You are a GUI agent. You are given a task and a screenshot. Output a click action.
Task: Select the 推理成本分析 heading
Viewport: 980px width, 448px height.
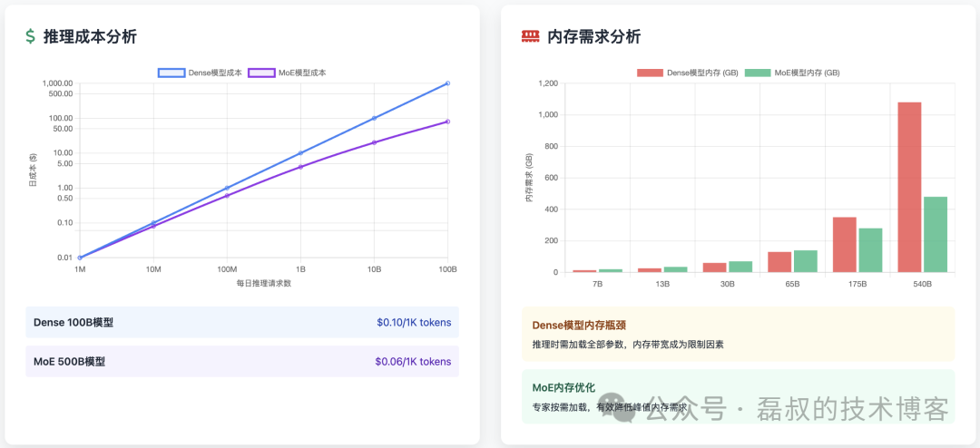pos(90,37)
